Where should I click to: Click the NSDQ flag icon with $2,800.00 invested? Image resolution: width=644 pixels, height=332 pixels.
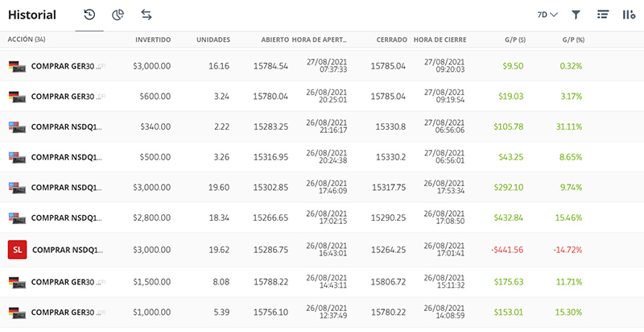[17, 218]
